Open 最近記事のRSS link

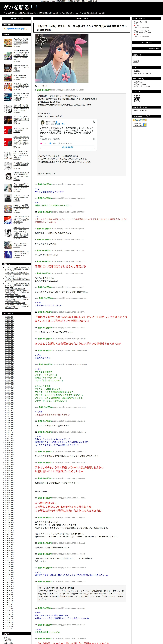(x=139, y=82)
